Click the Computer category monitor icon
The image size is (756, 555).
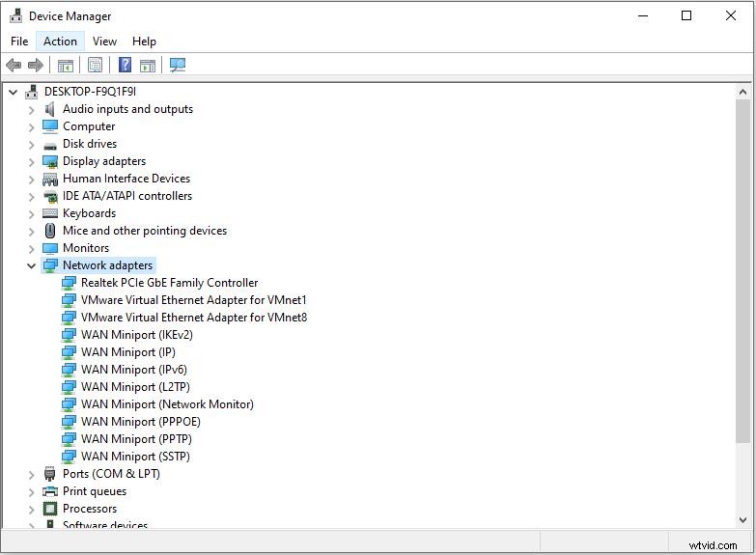click(x=50, y=126)
